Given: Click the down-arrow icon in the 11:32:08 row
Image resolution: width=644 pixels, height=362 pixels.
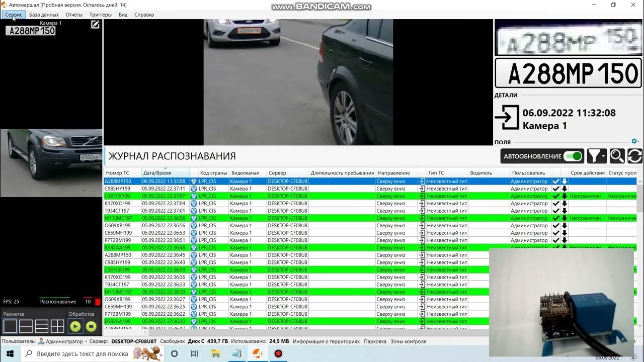Looking at the screenshot, I should (x=565, y=181).
